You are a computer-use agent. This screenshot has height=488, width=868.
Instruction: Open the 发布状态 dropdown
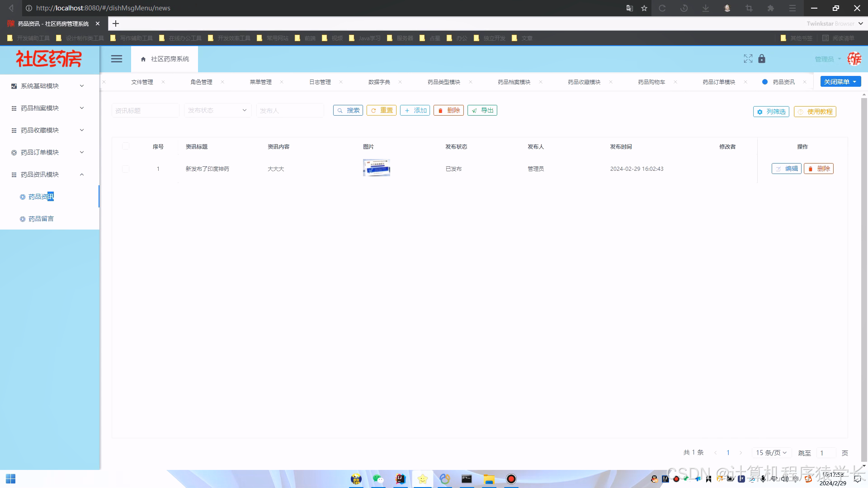[217, 110]
